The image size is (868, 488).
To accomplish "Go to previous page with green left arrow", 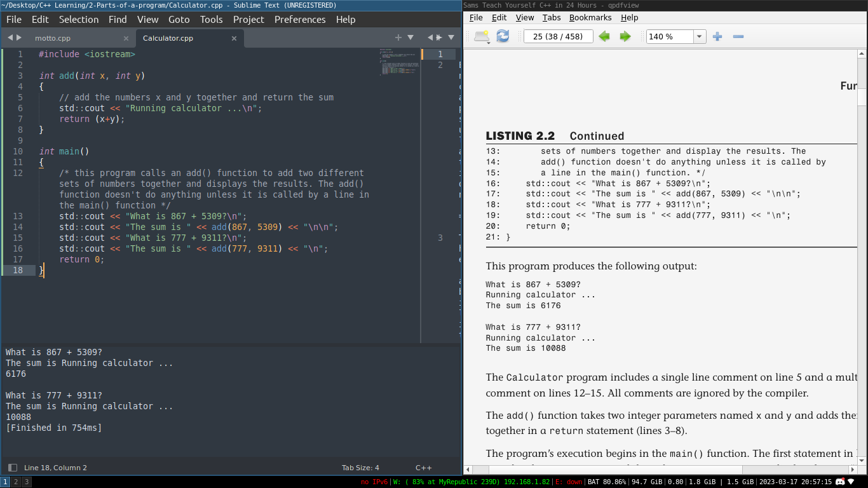I will 604,36.
